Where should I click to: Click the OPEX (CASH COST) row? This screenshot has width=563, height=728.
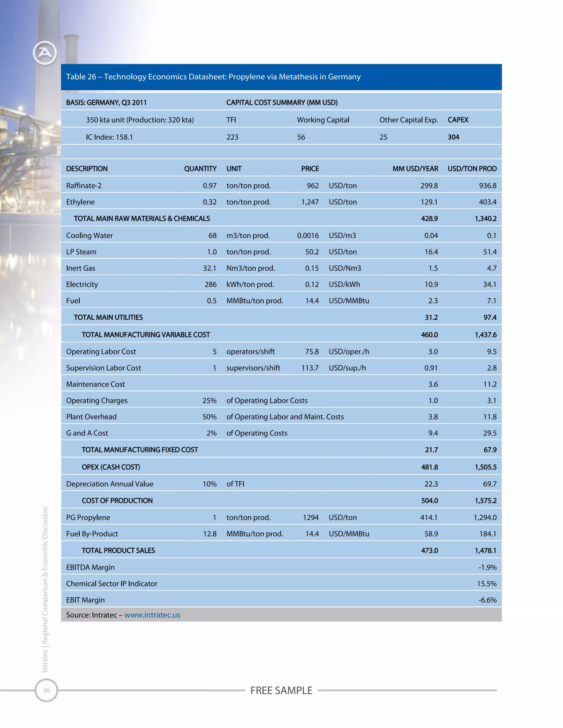click(111, 467)
